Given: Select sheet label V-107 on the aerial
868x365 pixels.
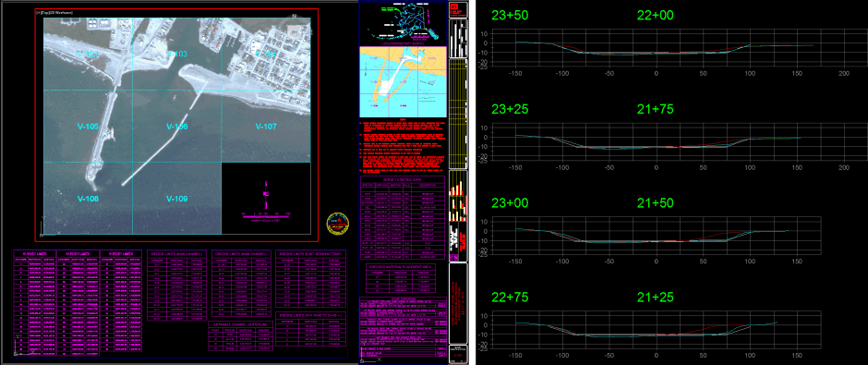Looking at the screenshot, I should [x=266, y=127].
